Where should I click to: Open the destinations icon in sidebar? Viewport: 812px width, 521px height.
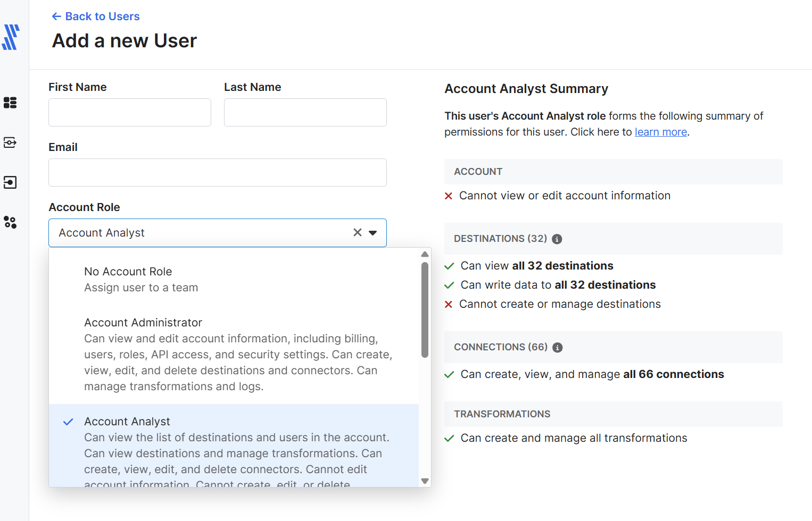point(10,182)
